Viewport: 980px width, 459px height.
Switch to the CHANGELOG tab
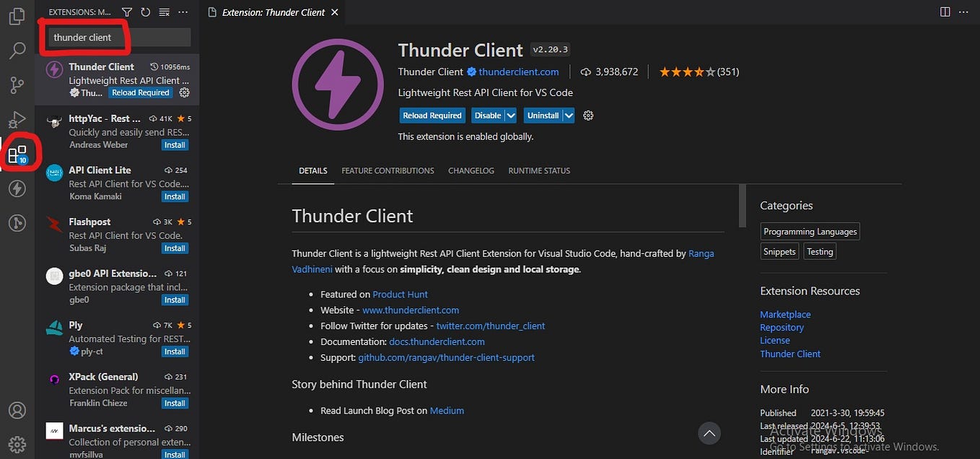(x=471, y=171)
